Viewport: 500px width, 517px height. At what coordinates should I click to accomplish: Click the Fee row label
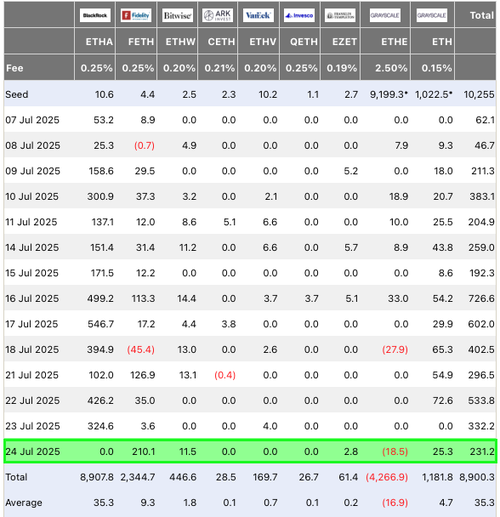click(x=15, y=68)
